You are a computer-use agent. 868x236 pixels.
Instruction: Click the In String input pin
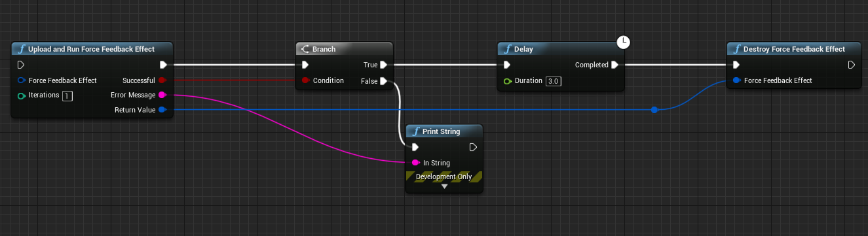[x=415, y=163]
